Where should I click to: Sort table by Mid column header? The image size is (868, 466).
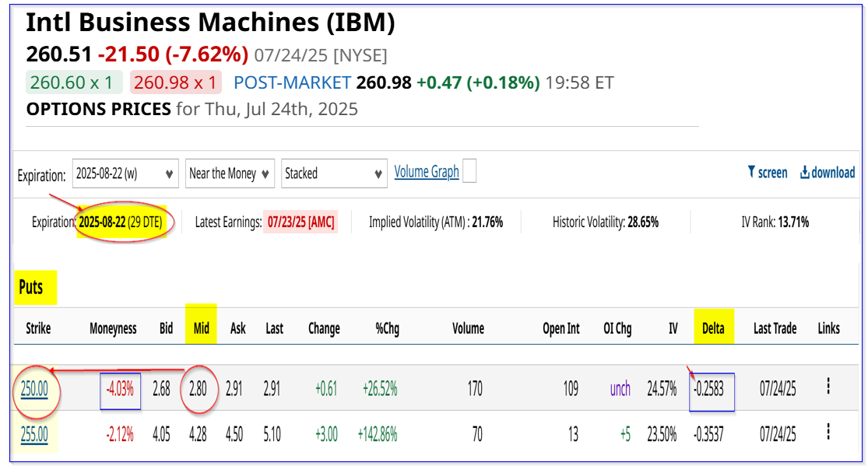pyautogui.click(x=201, y=328)
